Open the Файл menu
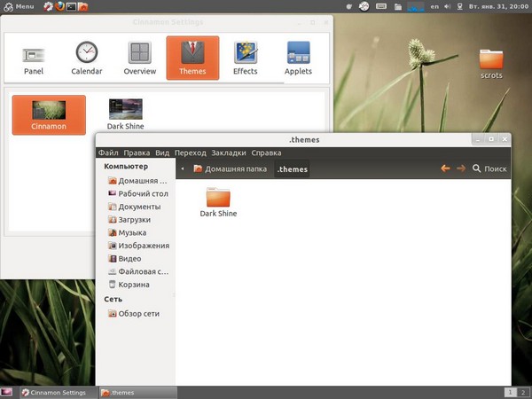Screen dimensions: 532x399 (108, 153)
